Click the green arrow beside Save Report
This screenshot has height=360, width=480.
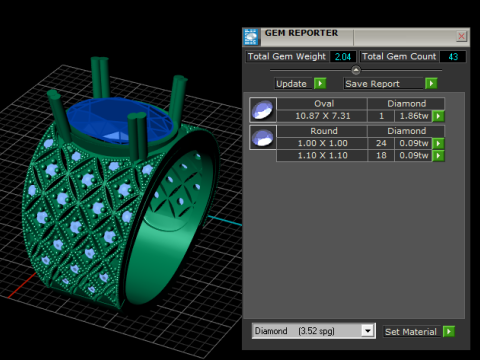(431, 83)
